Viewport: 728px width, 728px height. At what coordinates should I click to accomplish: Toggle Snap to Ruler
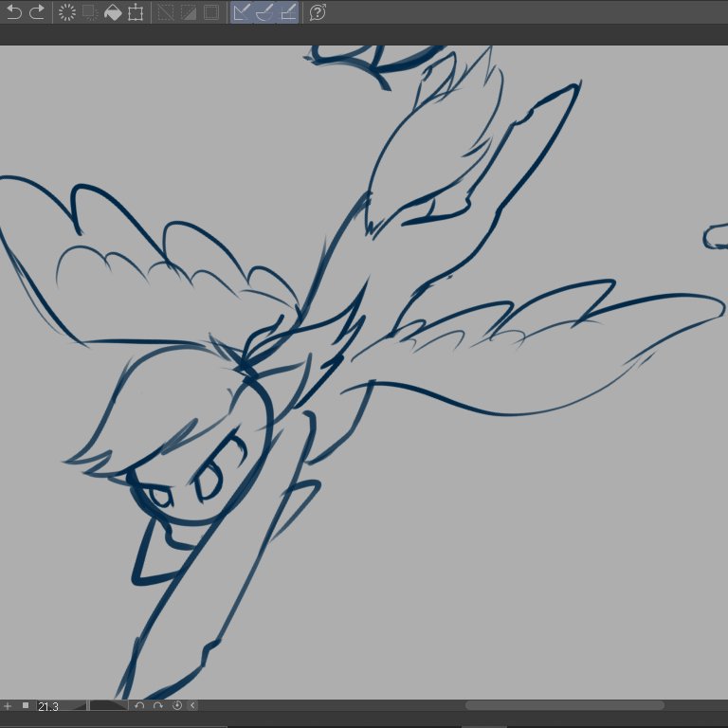(x=242, y=12)
